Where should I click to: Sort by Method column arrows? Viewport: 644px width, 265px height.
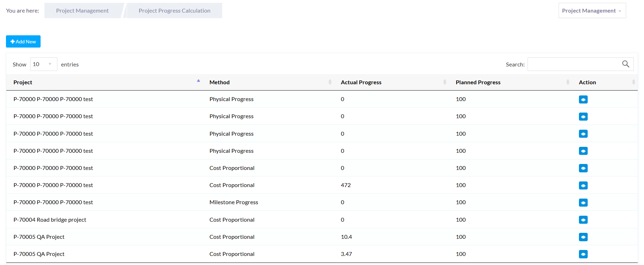330,82
